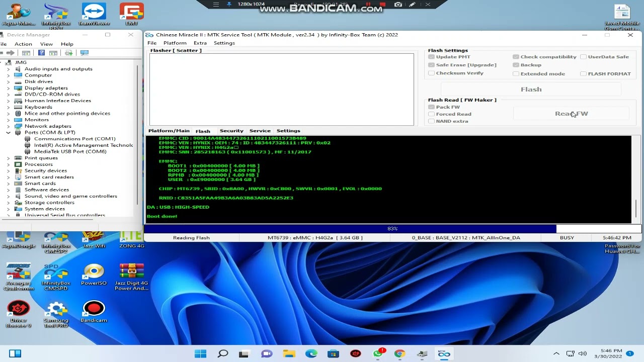Open Aqua-Manager desktop shortcut
Viewport: 644px width, 362px height.
[x=19, y=14]
